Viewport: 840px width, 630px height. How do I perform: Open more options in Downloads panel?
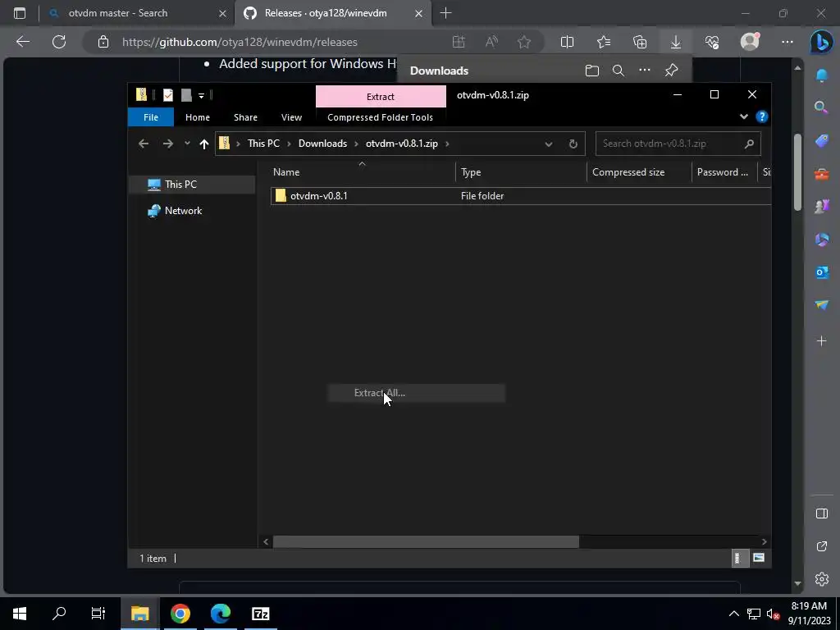coord(645,71)
